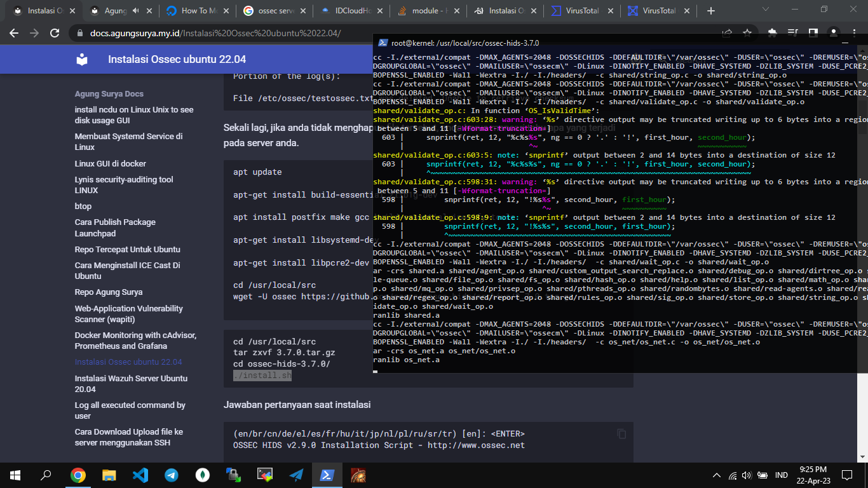
Task: Click the site logo in docs header
Action: point(82,59)
